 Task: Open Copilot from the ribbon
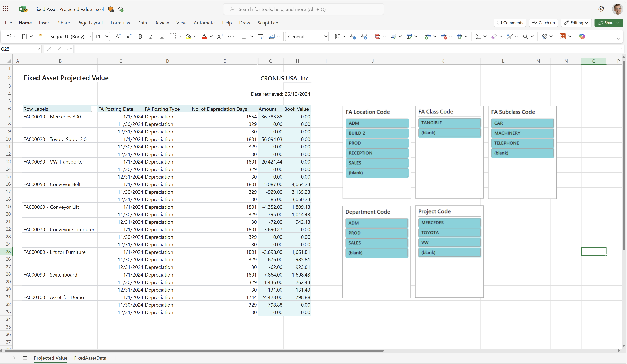pos(582,36)
